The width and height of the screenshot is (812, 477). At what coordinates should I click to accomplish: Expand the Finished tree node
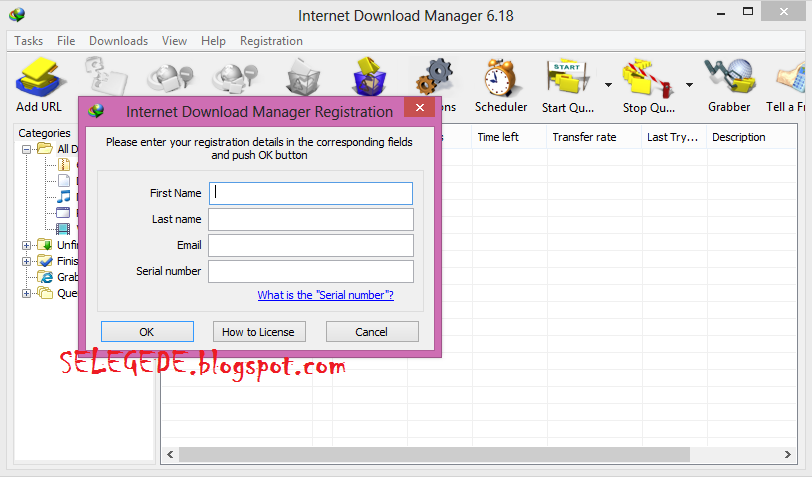click(26, 261)
